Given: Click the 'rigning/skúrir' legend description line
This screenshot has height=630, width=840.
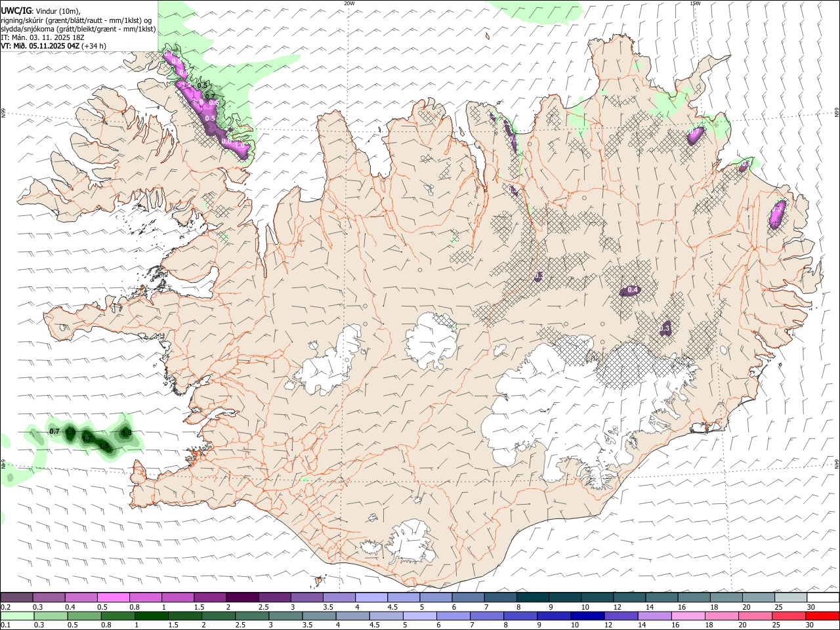Looking at the screenshot, I should coord(76,20).
